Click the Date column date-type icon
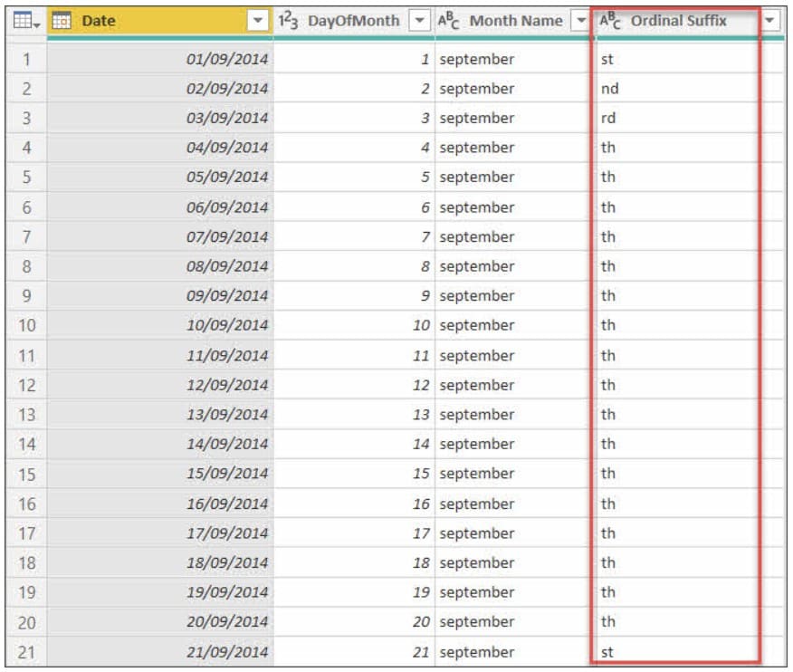Image resolution: width=793 pixels, height=672 pixels. click(x=62, y=21)
